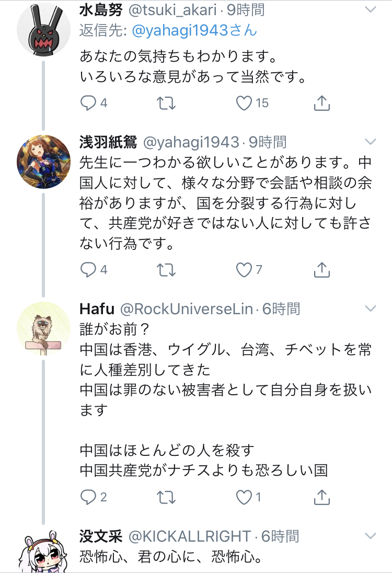
Task: Retweet Hafu's tweet
Action: [166, 497]
